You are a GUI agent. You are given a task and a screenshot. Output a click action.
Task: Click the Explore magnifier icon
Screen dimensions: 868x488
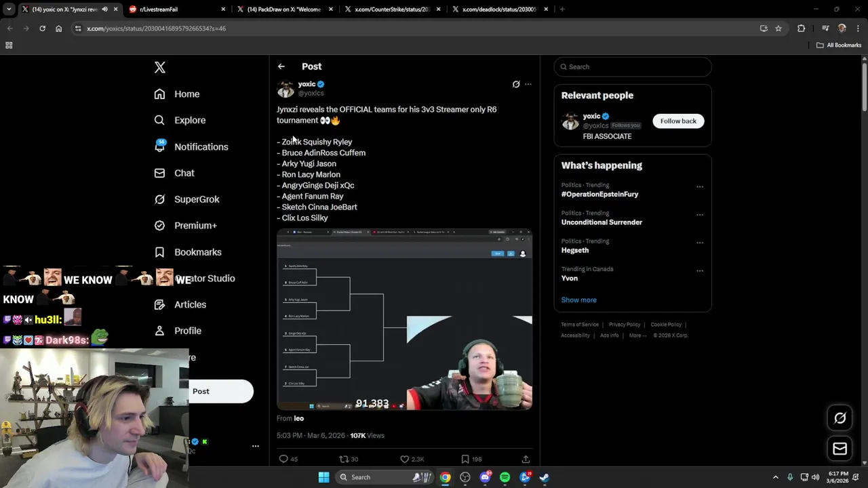pos(159,120)
